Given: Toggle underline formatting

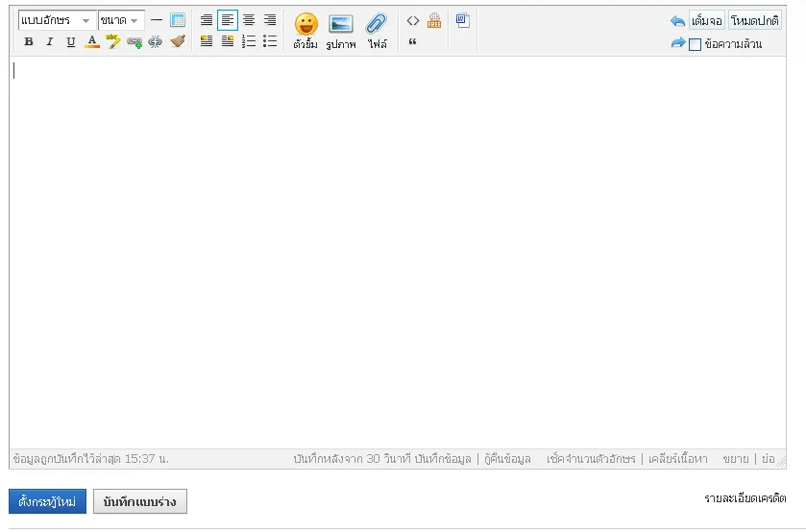Looking at the screenshot, I should [x=71, y=41].
